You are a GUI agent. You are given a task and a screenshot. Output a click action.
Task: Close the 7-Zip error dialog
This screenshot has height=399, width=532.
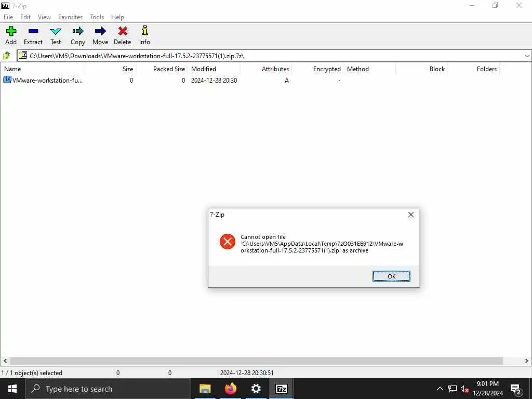tap(410, 215)
